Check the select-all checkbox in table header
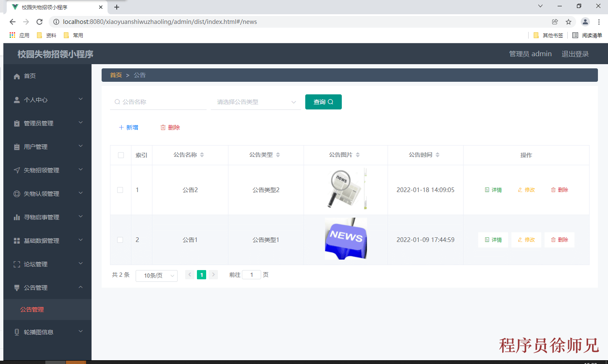 click(x=121, y=155)
